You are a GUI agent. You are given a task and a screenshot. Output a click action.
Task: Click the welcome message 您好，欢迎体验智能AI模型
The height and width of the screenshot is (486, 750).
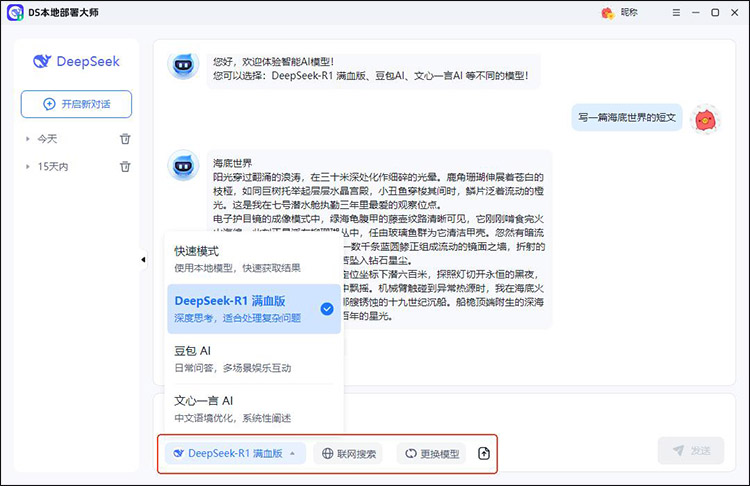[x=273, y=61]
